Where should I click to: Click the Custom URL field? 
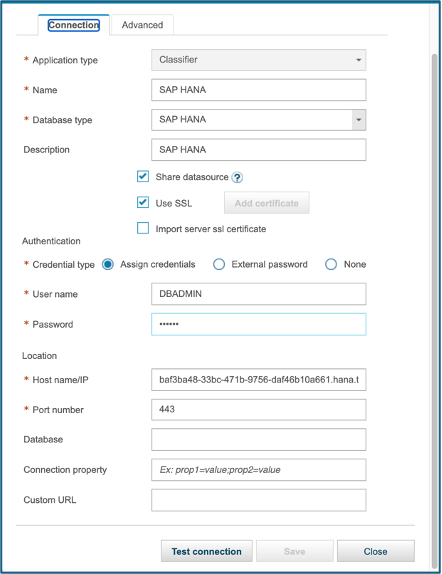pos(259,500)
